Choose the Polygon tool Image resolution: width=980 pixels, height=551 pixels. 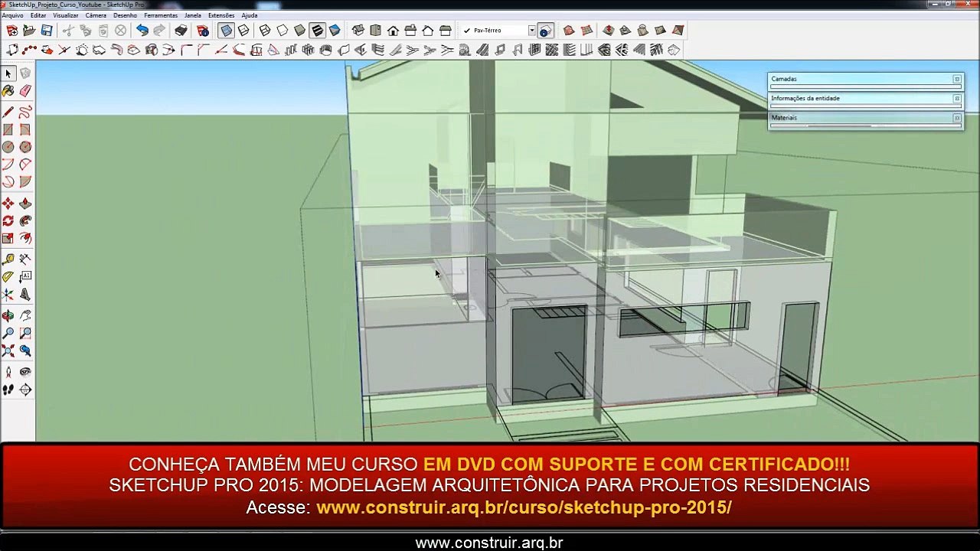25,147
